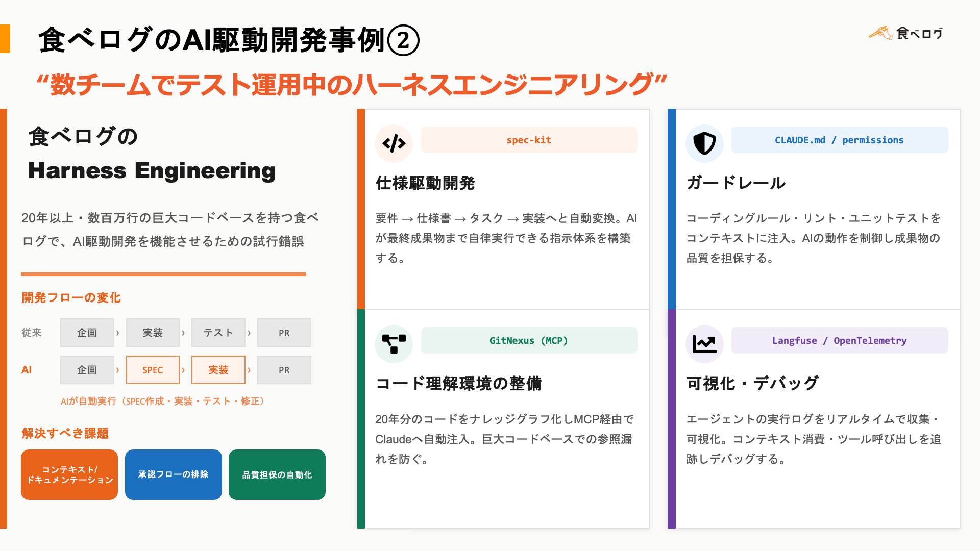Screen dimensions: 980x551
Task: Click the テスト step in the 従来 row
Action: (x=218, y=333)
